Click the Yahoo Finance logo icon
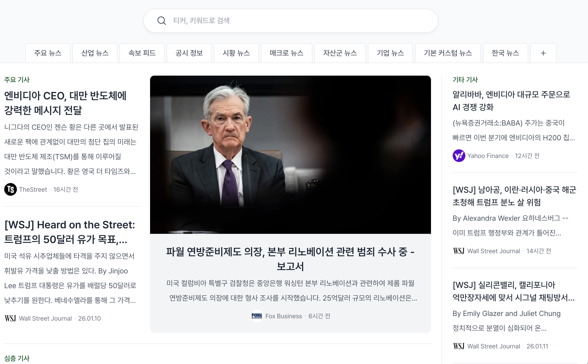 point(459,155)
